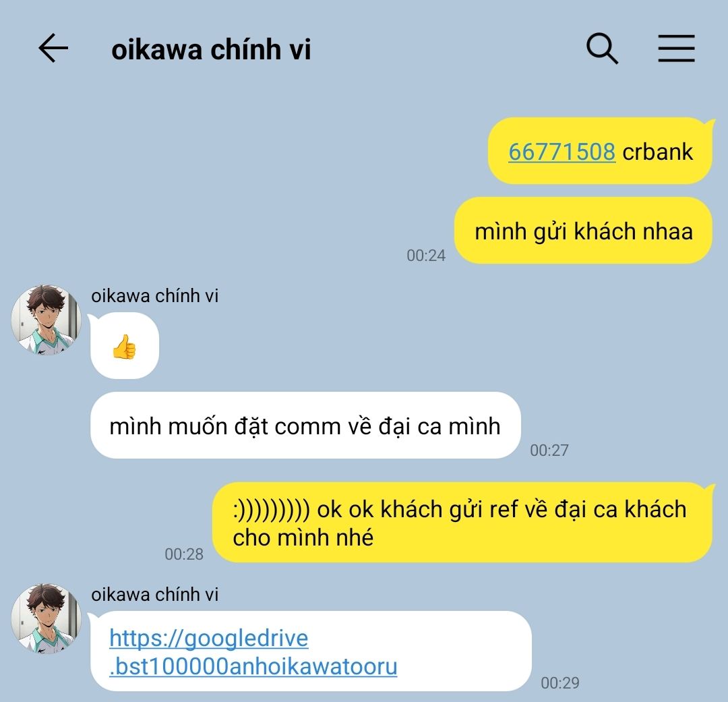Tap the 00:27 timestamp
Viewport: 728px width, 702px height.
point(549,450)
